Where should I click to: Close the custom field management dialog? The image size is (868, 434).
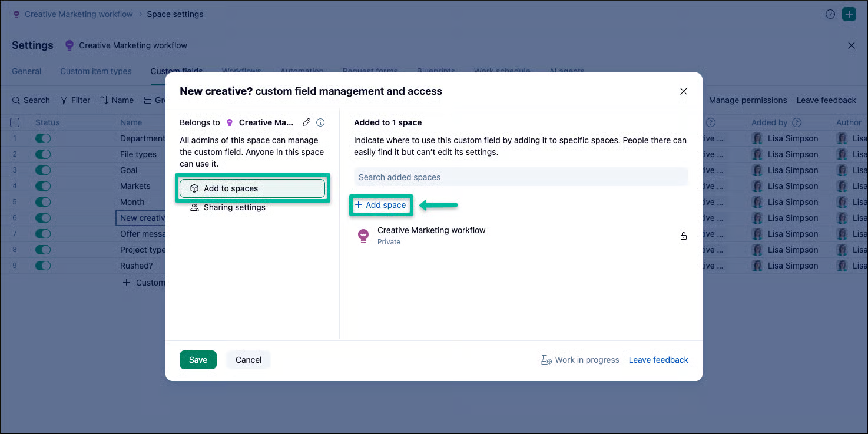(x=683, y=91)
